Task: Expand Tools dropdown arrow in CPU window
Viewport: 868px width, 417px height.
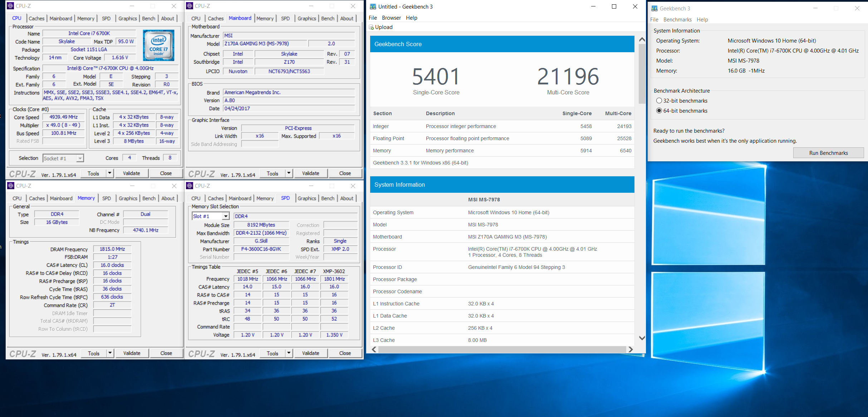Action: tap(110, 173)
